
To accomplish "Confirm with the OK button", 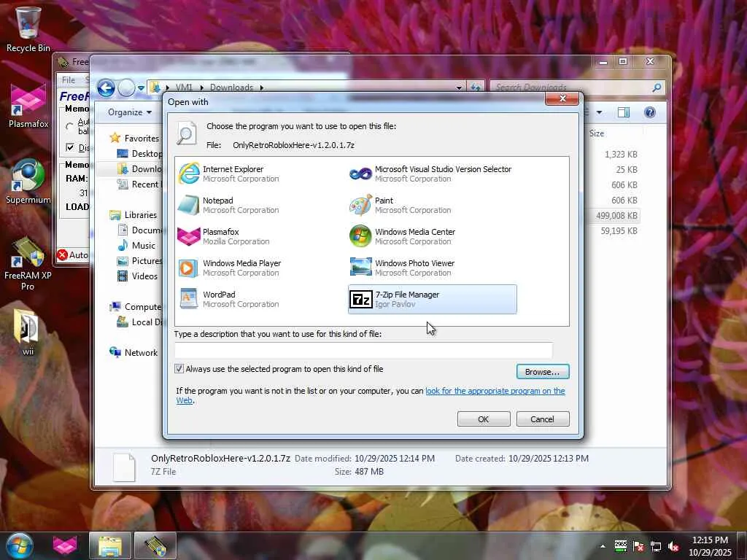I will click(484, 419).
